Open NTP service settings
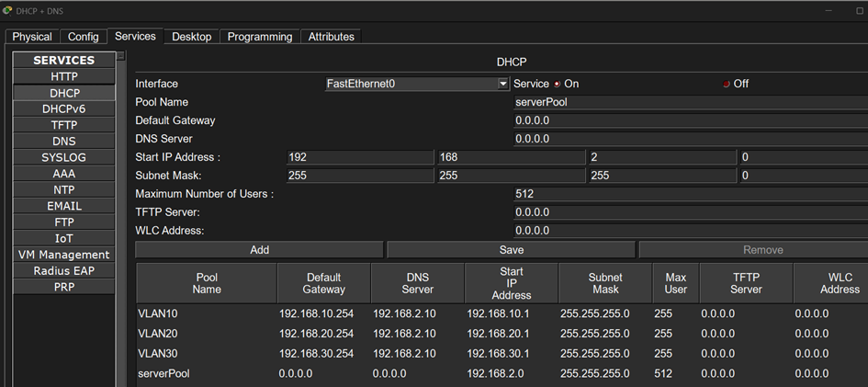Screen dimensions: 868x387 tap(64, 190)
